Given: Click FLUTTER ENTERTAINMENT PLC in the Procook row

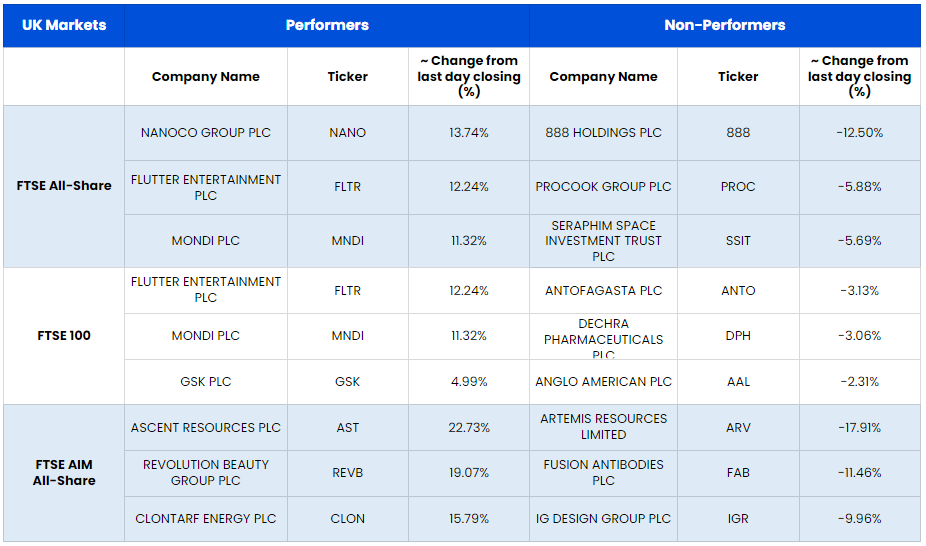Looking at the screenshot, I should point(206,188).
